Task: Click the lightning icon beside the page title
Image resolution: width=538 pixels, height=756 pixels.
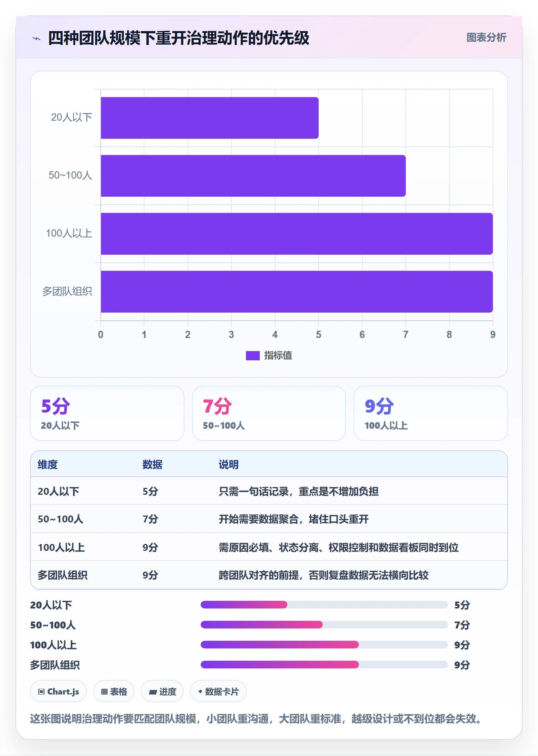Action: point(37,38)
